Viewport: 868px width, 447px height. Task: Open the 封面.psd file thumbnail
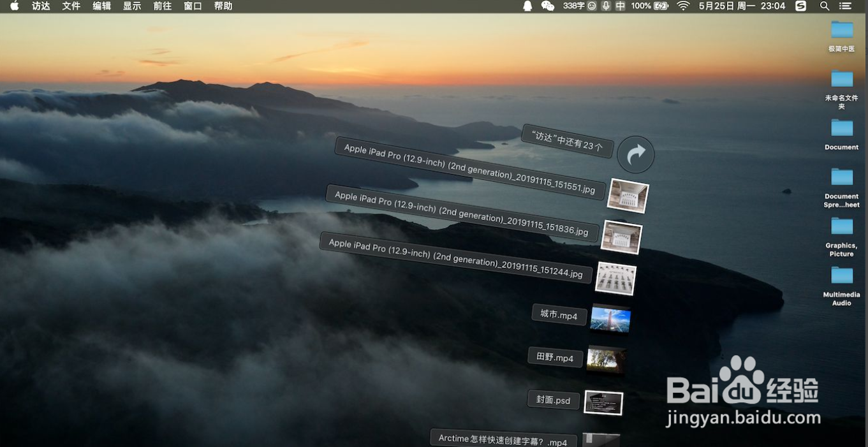603,402
